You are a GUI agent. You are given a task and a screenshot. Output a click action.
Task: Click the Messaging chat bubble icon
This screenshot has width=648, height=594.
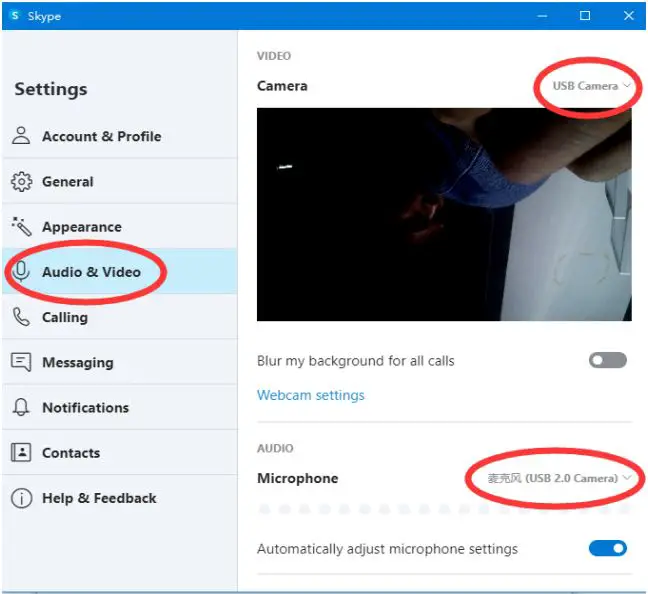point(21,362)
